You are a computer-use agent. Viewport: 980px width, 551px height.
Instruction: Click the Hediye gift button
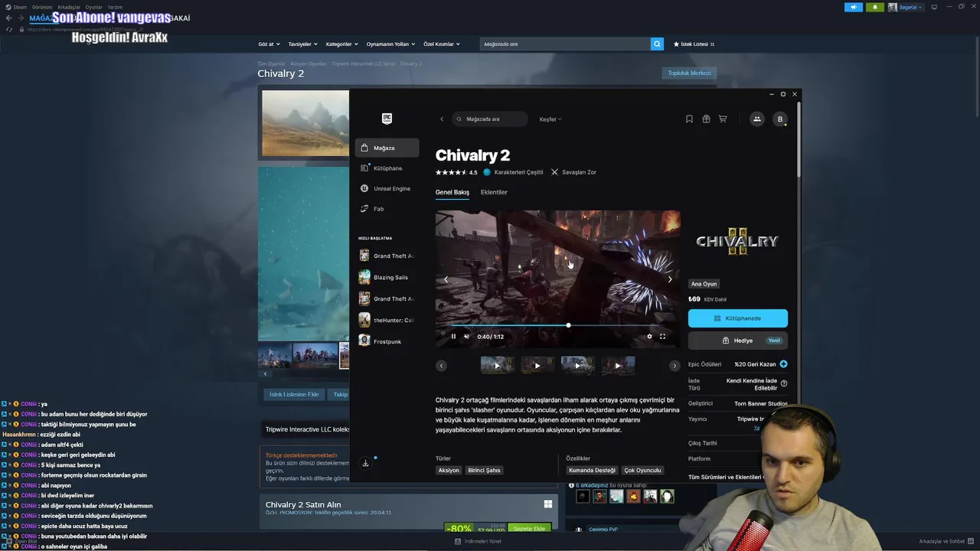pos(738,341)
